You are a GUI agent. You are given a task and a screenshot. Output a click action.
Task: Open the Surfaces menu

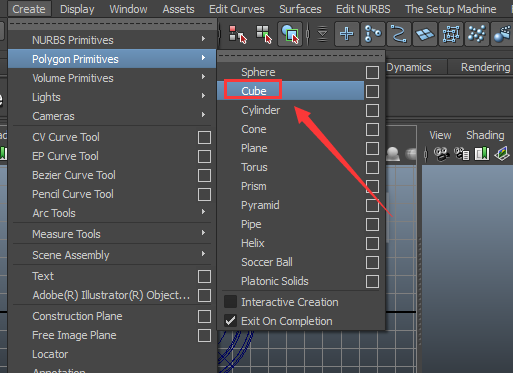[300, 9]
